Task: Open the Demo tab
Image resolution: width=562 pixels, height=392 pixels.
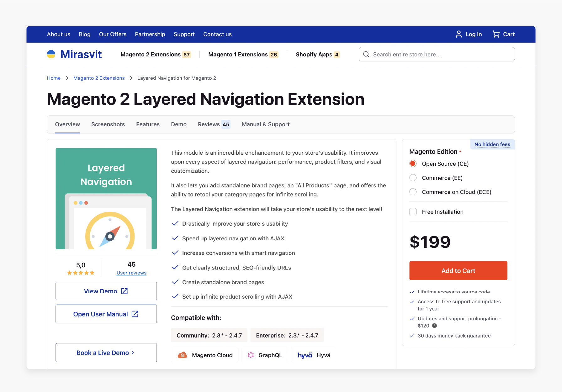Action: 179,124
